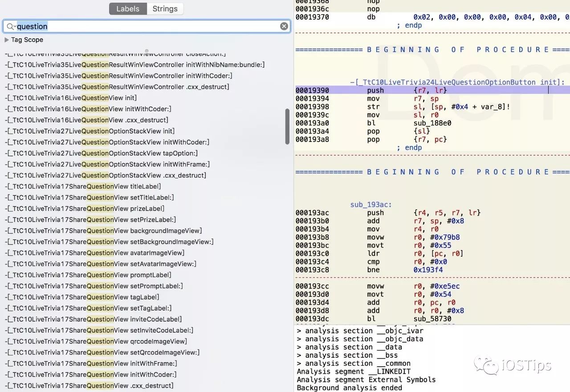This screenshot has width=570, height=392.
Task: Select ShareQuestionView setTitleLabel: entry
Action: (x=90, y=198)
